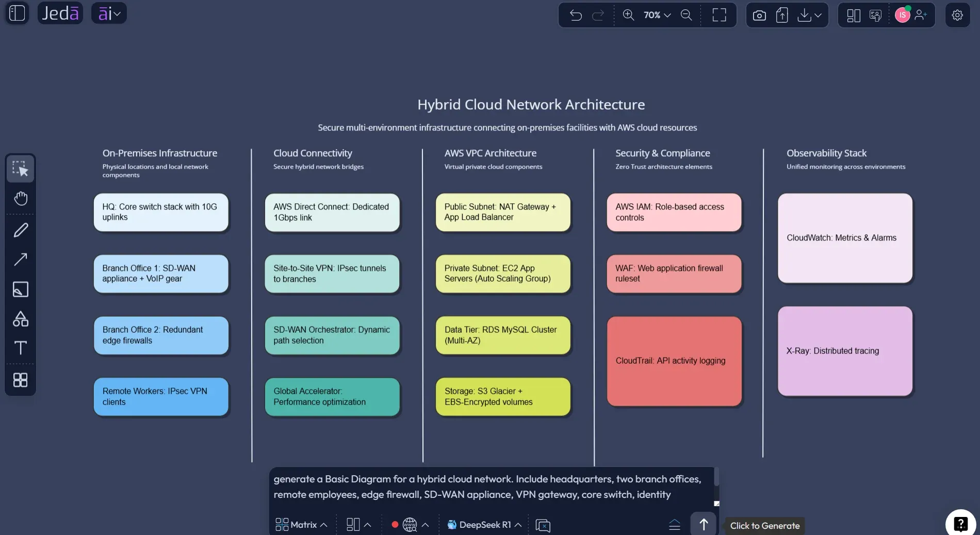Select AWS Direct Connect card

click(332, 212)
